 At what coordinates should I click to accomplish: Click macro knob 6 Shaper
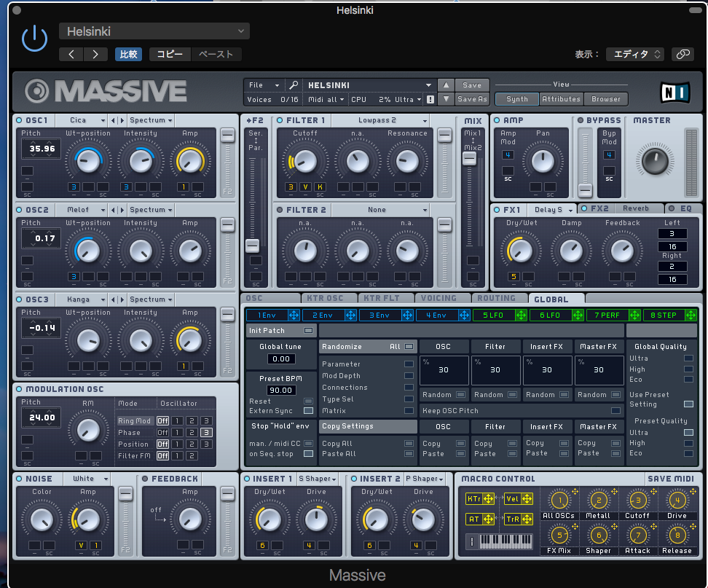599,535
